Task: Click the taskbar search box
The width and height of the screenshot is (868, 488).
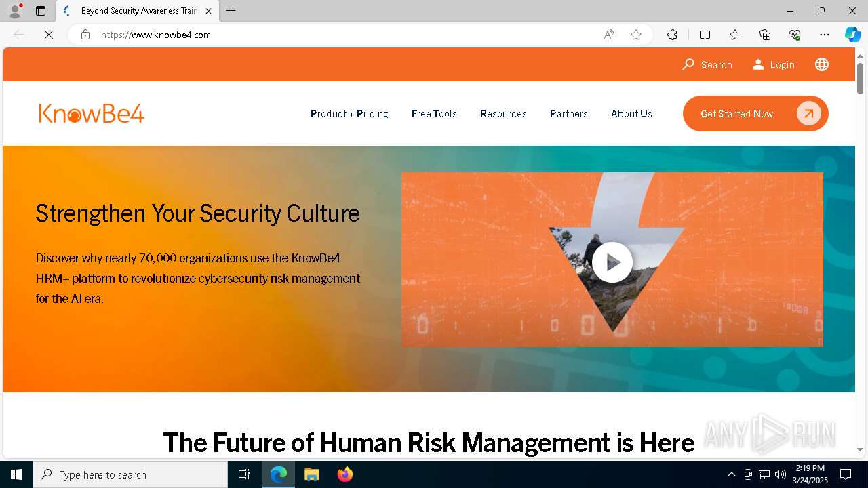Action: point(130,474)
